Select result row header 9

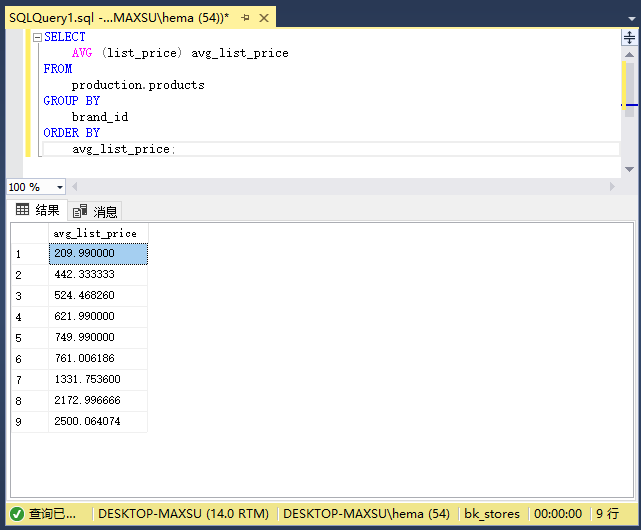pos(30,422)
